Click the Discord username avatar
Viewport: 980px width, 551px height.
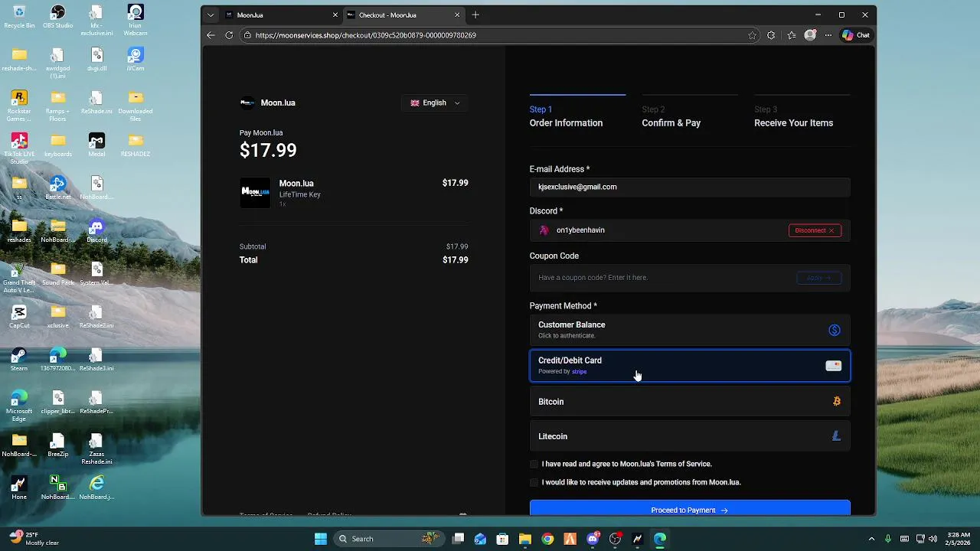(x=544, y=230)
